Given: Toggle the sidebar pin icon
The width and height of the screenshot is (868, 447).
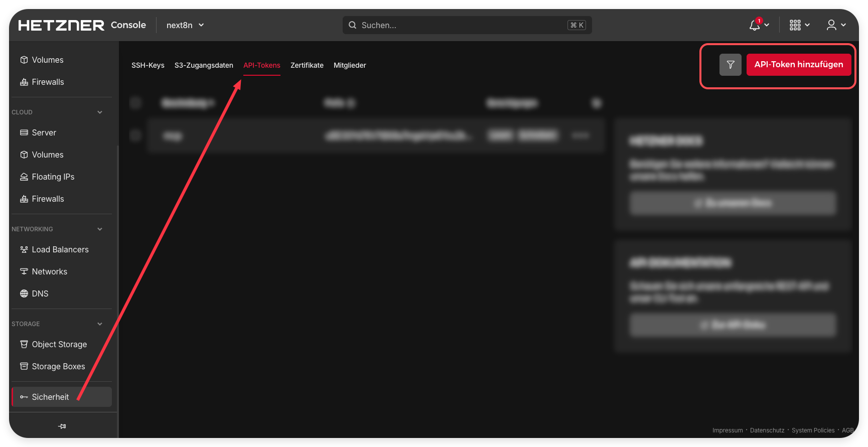Looking at the screenshot, I should [62, 426].
